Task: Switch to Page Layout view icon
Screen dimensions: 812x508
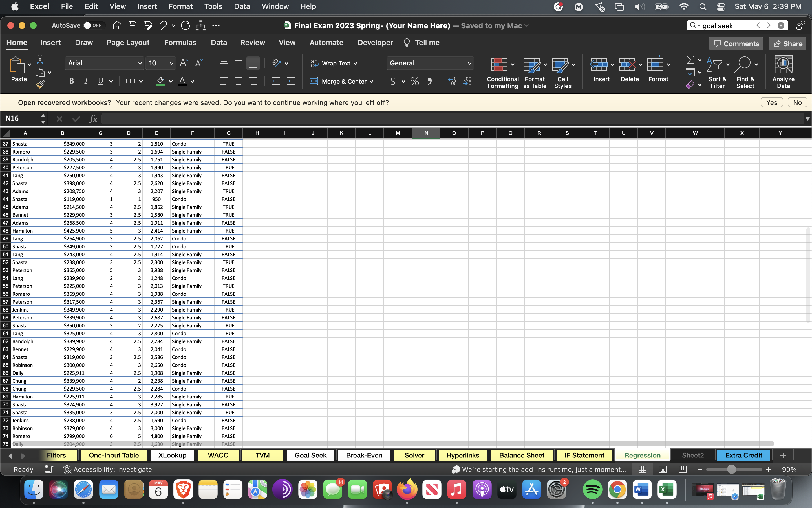Action: tap(663, 469)
